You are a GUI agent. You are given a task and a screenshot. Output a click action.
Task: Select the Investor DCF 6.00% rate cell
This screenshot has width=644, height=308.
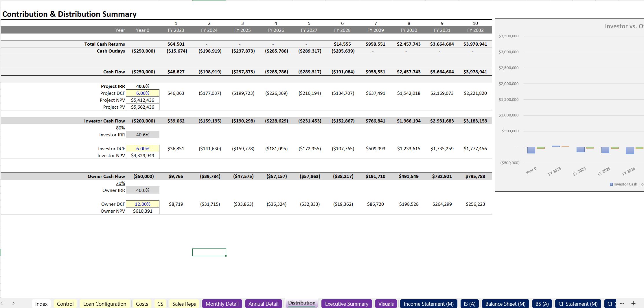(x=143, y=149)
